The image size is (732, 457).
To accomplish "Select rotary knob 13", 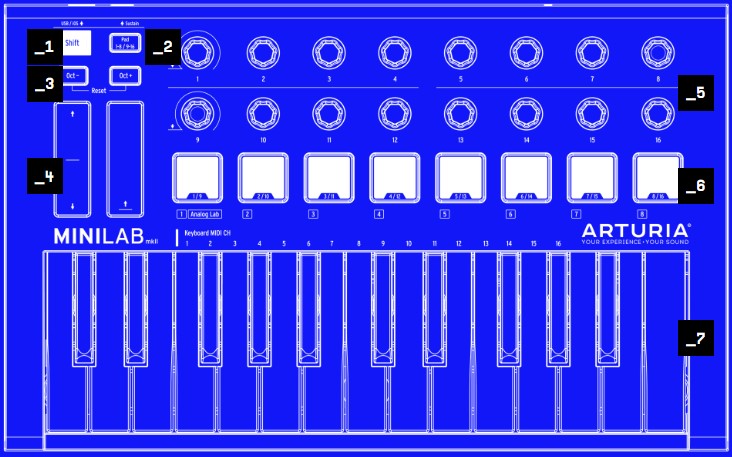I will click(461, 113).
